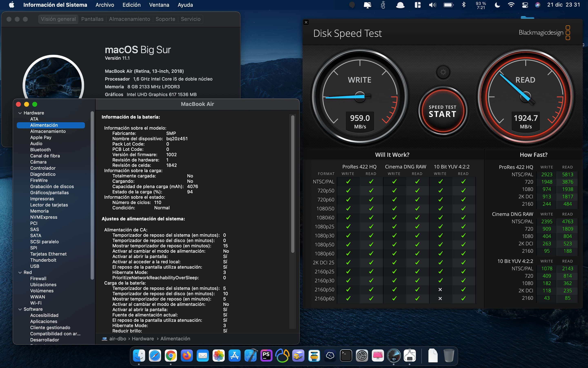The width and height of the screenshot is (588, 368).
Task: Switch to the Servicio tab
Action: [191, 19]
